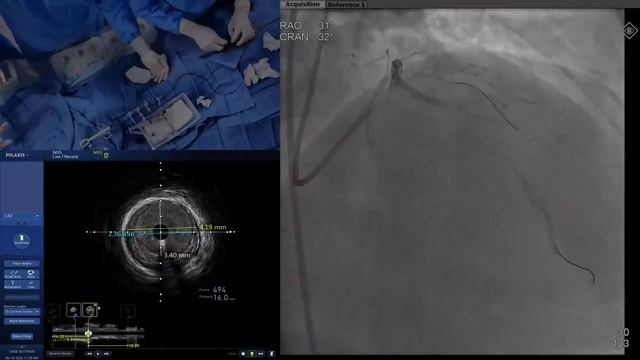Switch to the Acquisition tab
The height and width of the screenshot is (360, 640).
[302, 4]
